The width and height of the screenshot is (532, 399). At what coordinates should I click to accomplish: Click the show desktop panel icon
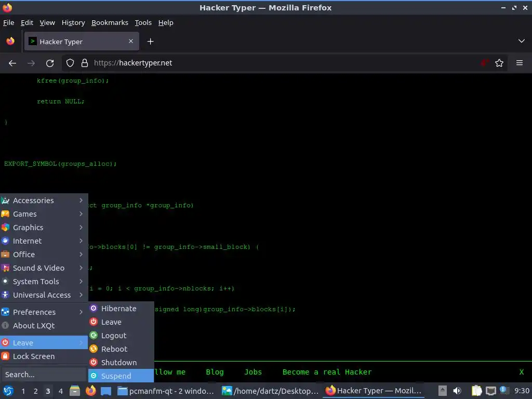click(x=106, y=391)
